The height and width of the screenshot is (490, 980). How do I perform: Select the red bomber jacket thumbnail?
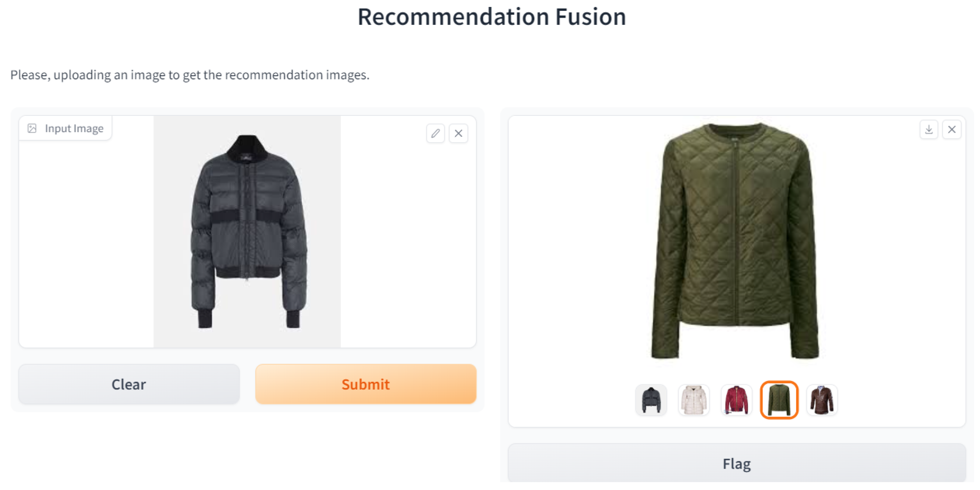[x=736, y=400]
